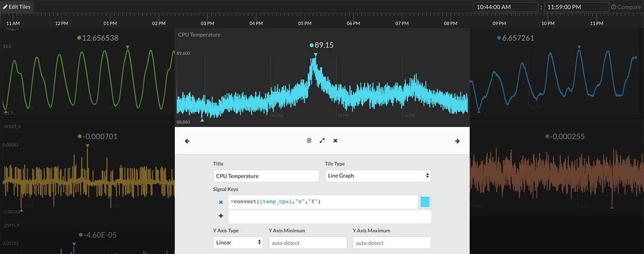Click the end time 11:59:00 PM field

point(576,7)
